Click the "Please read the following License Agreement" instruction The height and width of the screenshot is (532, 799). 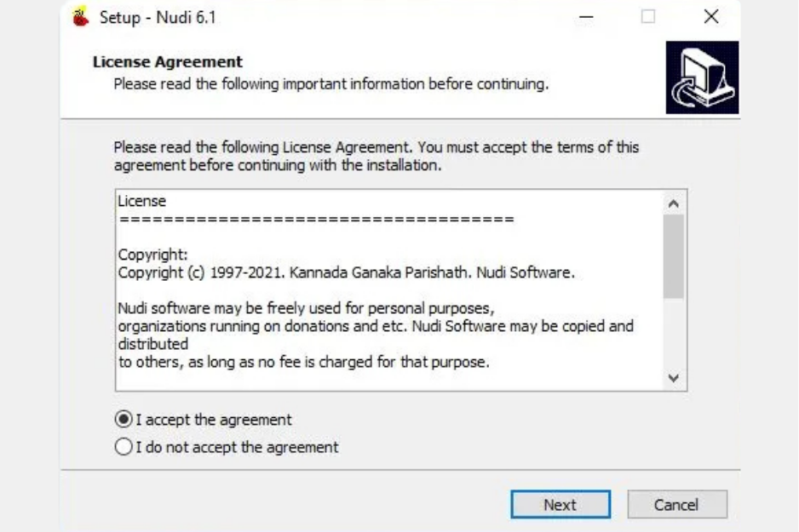[x=376, y=147]
